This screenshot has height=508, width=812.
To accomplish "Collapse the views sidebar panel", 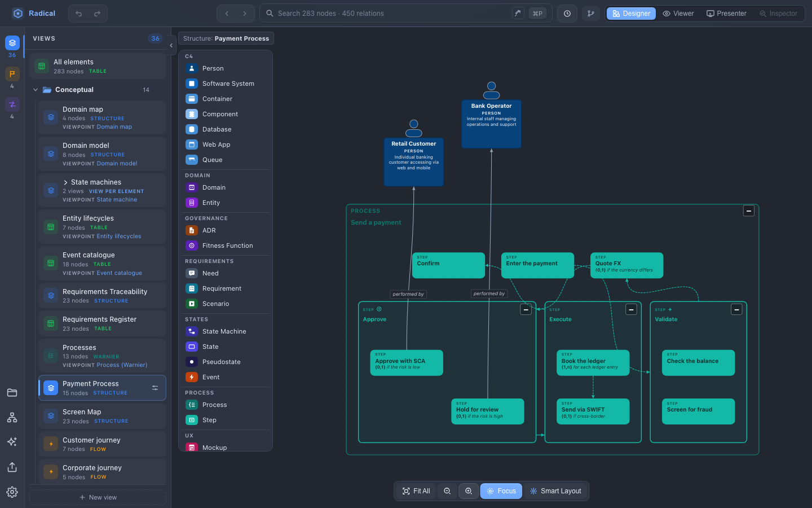I will coord(171,46).
